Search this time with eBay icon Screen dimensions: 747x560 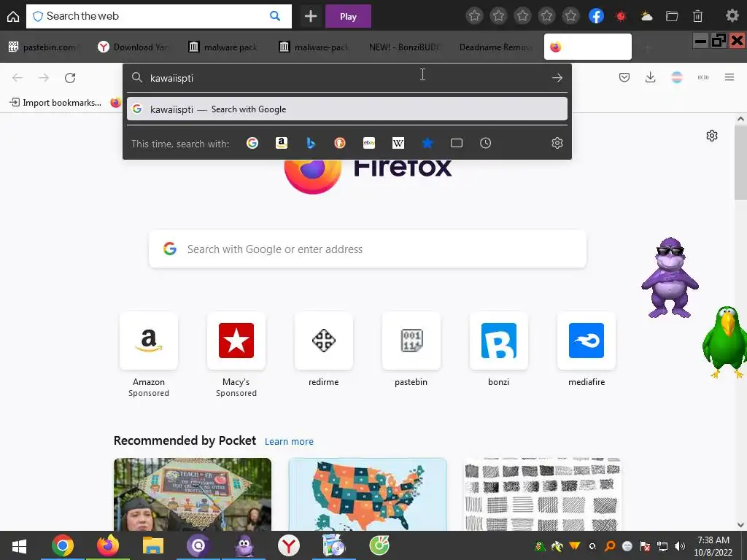pyautogui.click(x=368, y=143)
